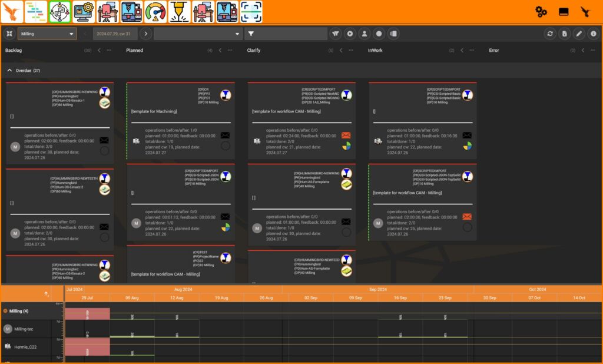Click the person filter icon in toolbar
603x364 pixels.
point(365,34)
